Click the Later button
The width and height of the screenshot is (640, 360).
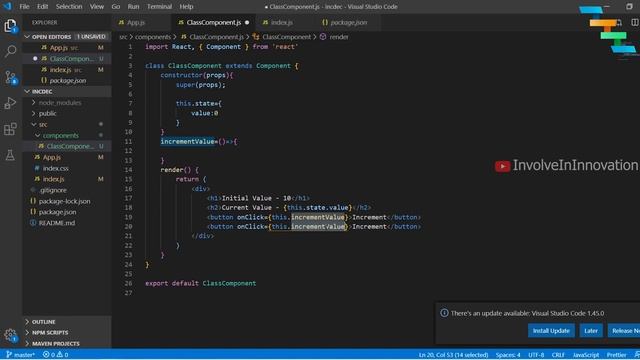[591, 331]
